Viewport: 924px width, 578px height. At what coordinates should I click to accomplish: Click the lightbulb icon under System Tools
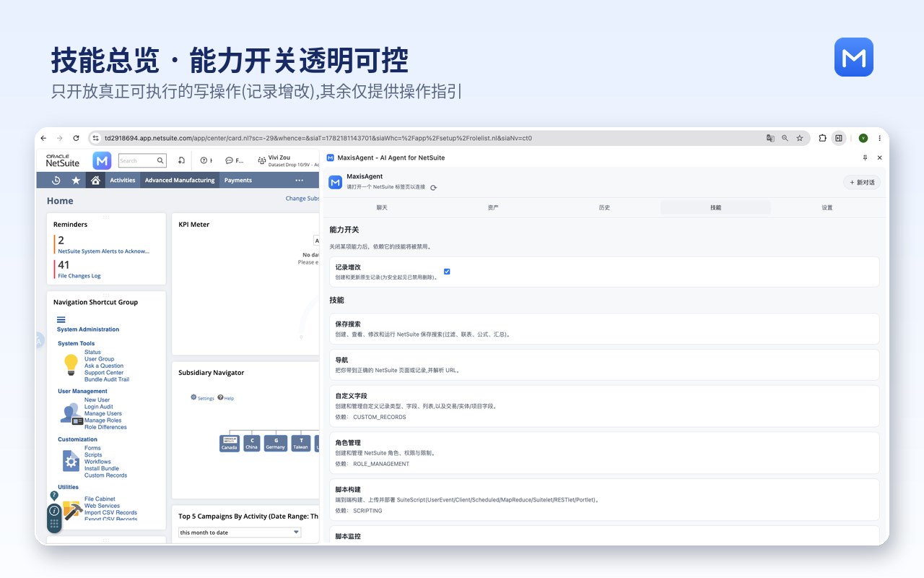[71, 364]
